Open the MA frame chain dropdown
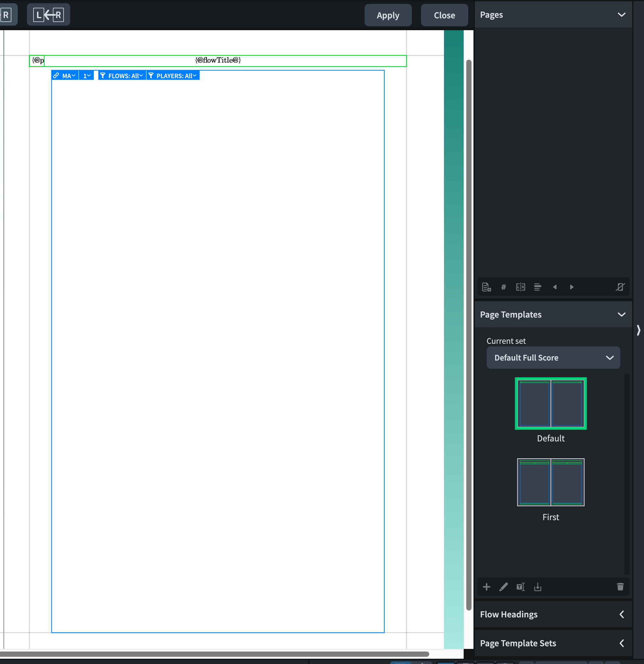 click(x=68, y=76)
